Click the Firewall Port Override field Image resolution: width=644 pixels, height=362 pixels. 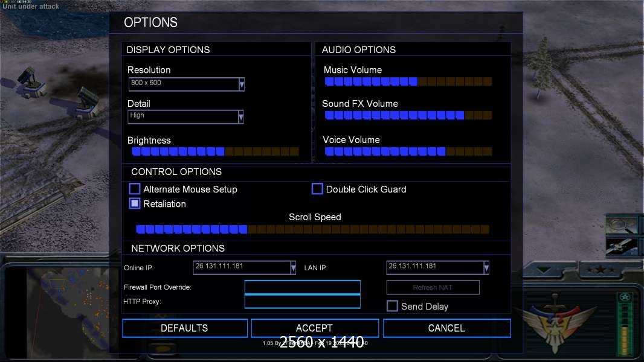(302, 287)
